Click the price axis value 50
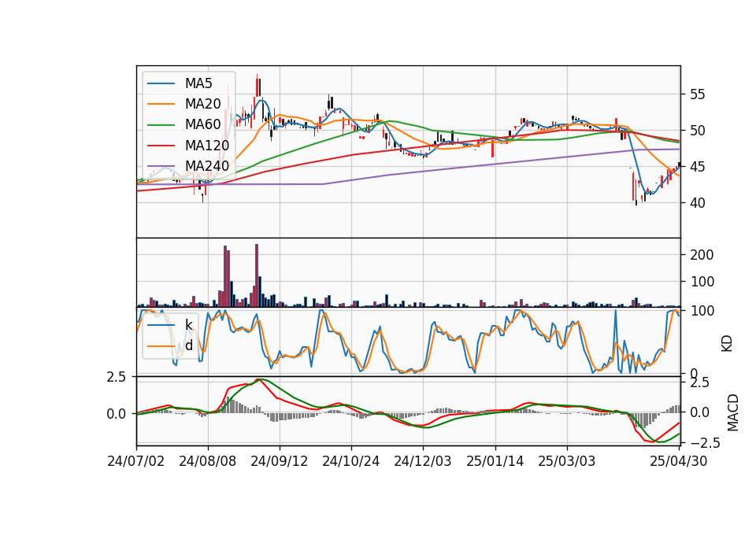 (697, 131)
